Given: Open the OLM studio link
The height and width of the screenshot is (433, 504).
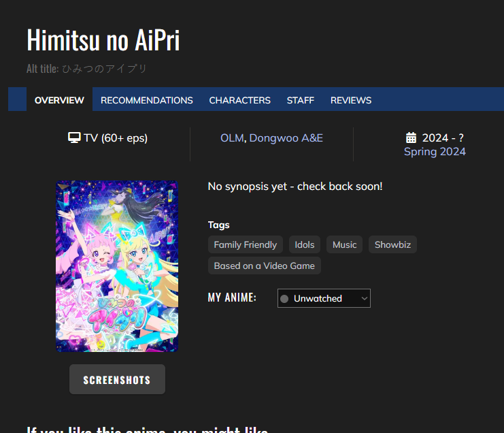Looking at the screenshot, I should coord(231,138).
